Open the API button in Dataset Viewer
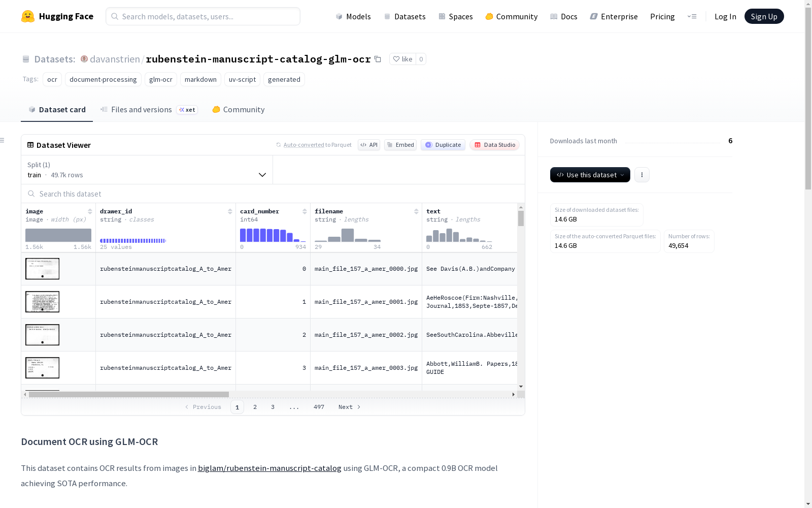The image size is (812, 508). [x=369, y=145]
